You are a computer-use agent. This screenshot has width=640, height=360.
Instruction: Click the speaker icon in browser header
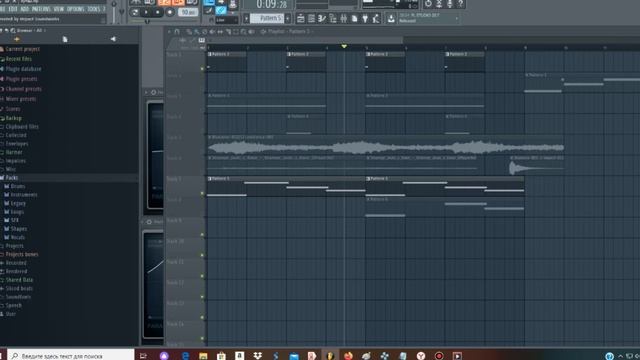click(x=113, y=39)
